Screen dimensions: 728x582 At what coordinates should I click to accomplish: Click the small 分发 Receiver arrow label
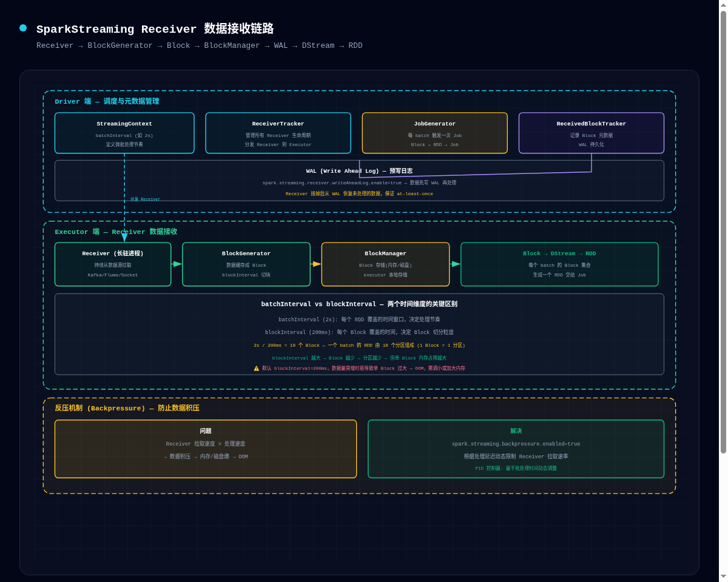click(x=146, y=199)
